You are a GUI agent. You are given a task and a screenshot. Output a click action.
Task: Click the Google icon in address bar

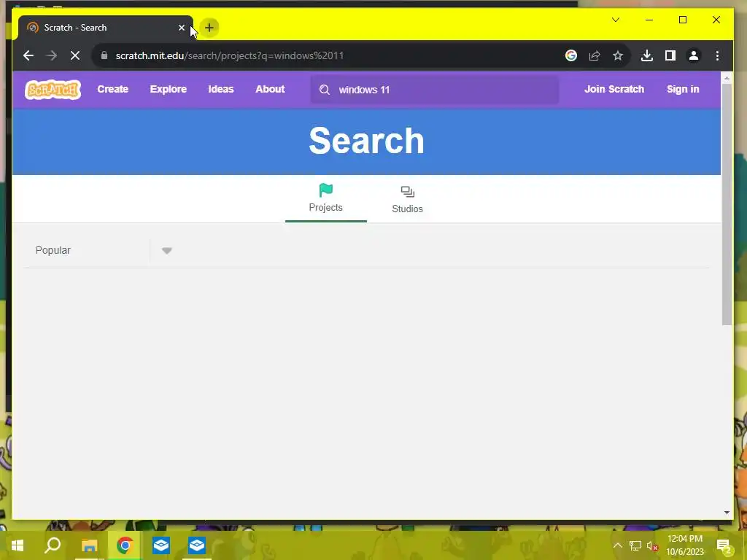pyautogui.click(x=570, y=55)
